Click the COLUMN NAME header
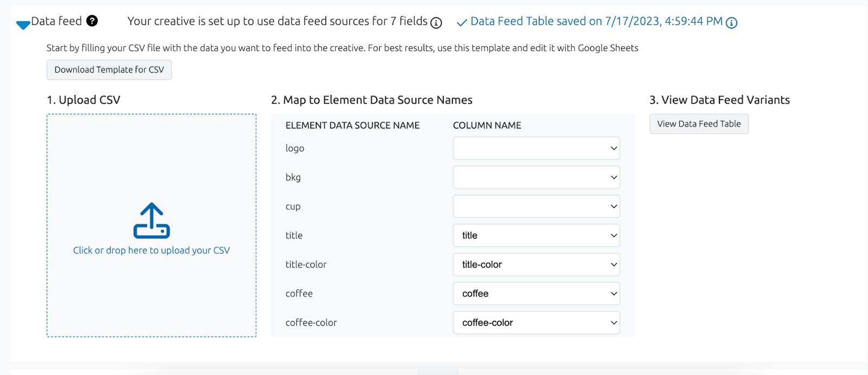This screenshot has height=375, width=868. tap(487, 126)
